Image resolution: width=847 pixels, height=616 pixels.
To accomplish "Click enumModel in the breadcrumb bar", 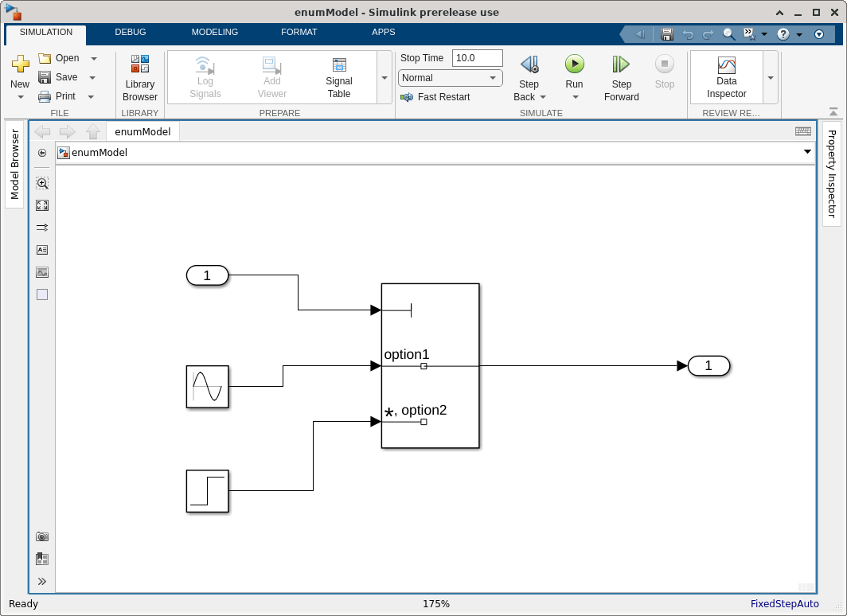I will pos(100,153).
